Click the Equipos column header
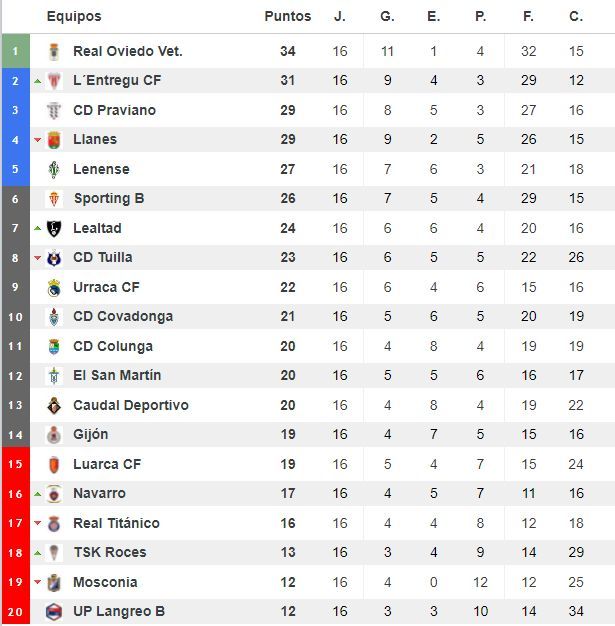The height and width of the screenshot is (626, 615). point(74,16)
